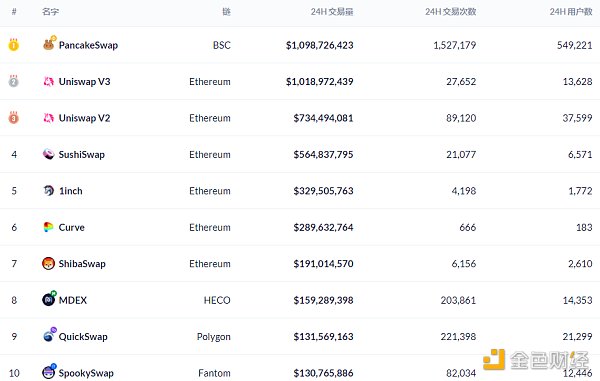The image size is (600, 381).
Task: Click the ShibaSwap dog logo icon
Action: [49, 264]
